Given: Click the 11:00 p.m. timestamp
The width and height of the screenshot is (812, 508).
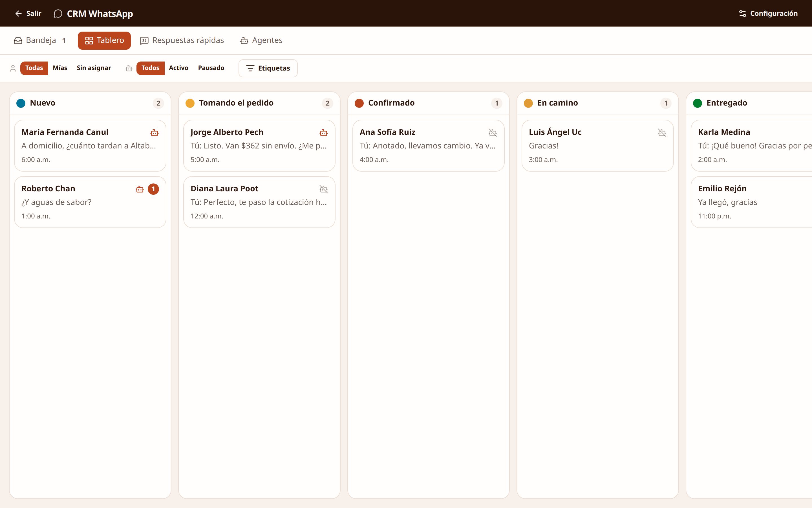Looking at the screenshot, I should click(x=714, y=216).
